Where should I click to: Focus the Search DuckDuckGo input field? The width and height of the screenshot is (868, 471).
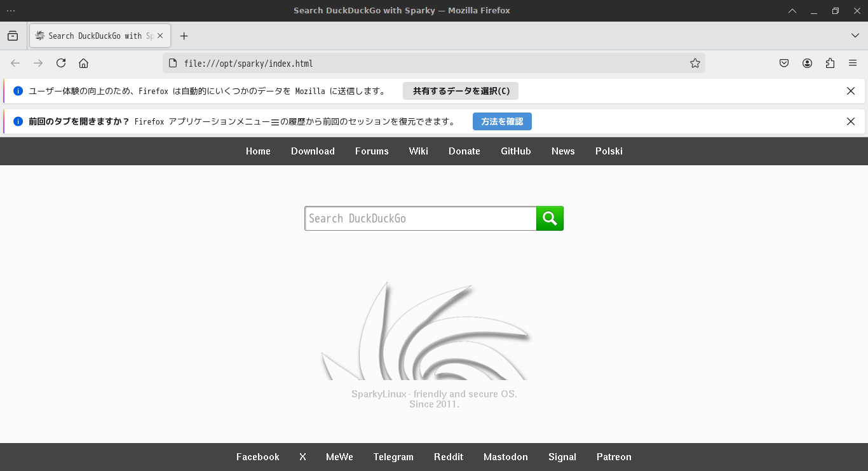pyautogui.click(x=421, y=219)
